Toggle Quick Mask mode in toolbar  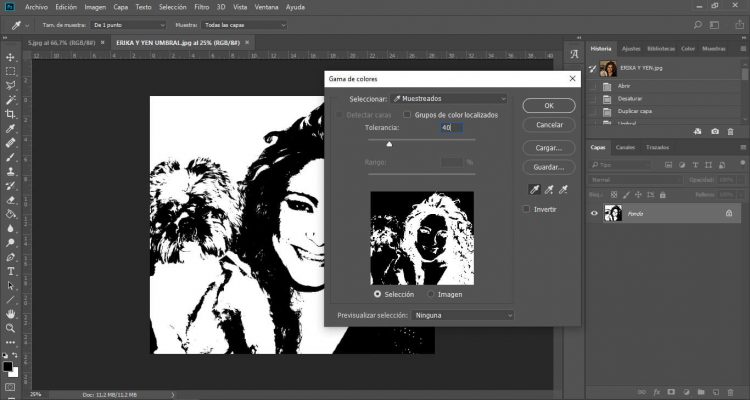10,386
